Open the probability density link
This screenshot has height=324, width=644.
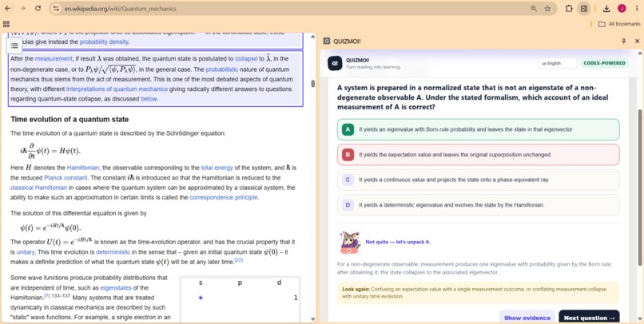pyautogui.click(x=104, y=41)
